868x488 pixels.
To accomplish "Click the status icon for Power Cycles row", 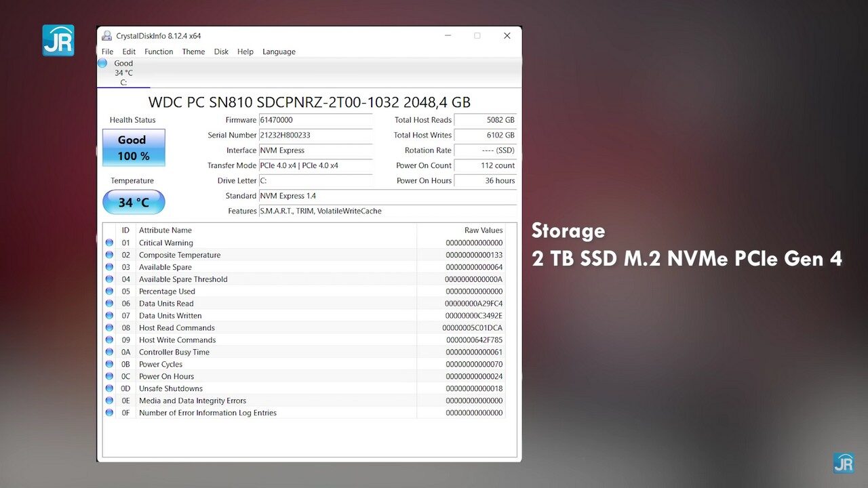I will 109,364.
